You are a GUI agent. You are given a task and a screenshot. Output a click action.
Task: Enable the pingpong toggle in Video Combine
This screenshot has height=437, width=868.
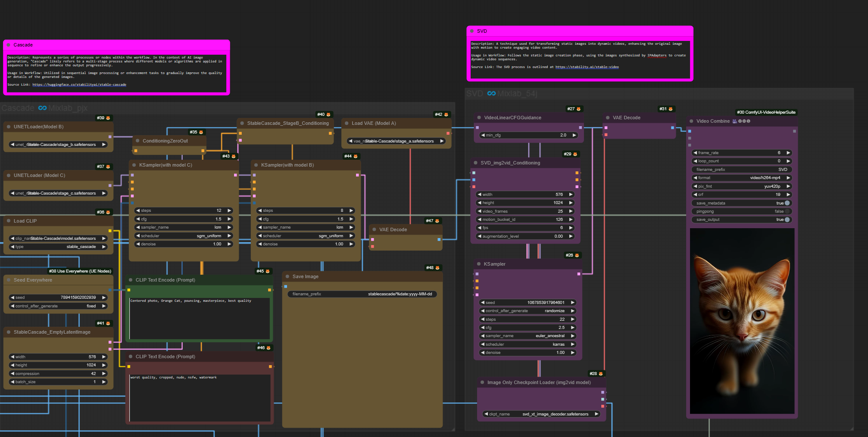[787, 211]
